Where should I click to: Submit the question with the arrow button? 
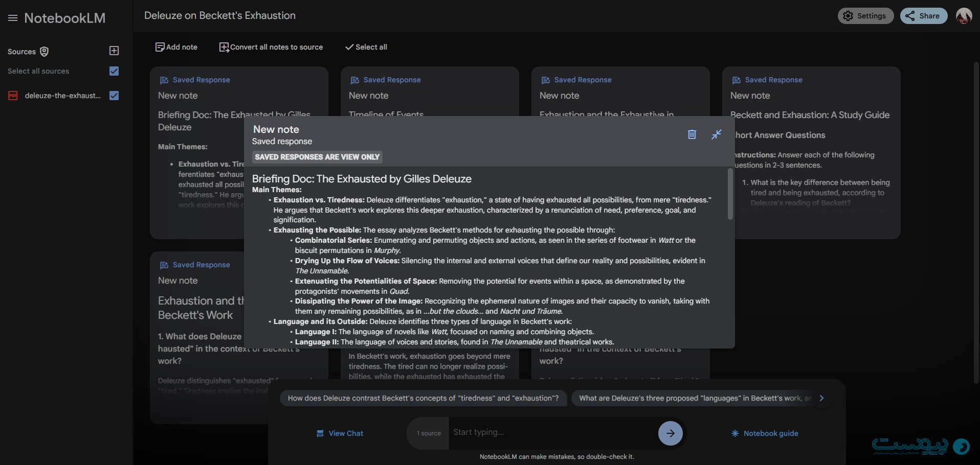[x=670, y=433]
